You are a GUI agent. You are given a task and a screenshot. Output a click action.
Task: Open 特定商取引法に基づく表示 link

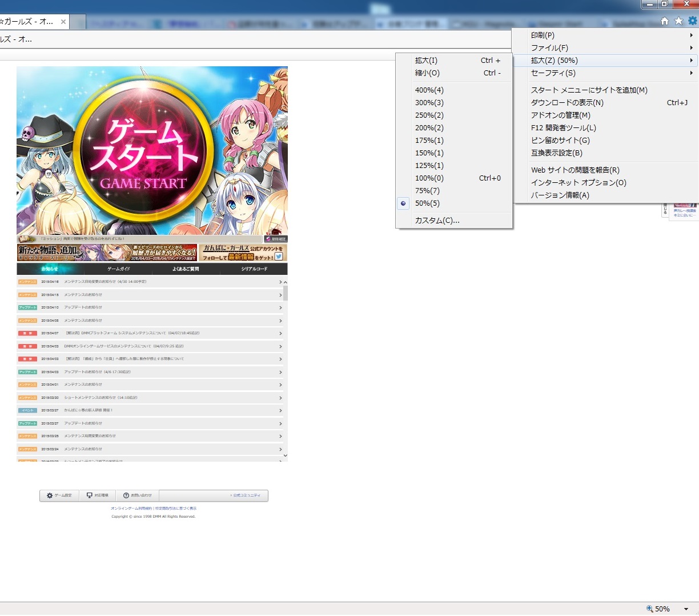coord(176,508)
